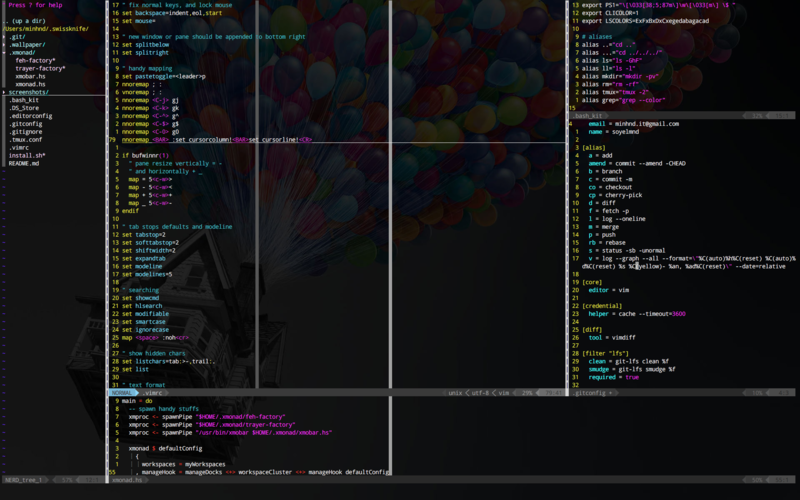Expand the screenshots/ folder arrow

pyautogui.click(x=4, y=92)
